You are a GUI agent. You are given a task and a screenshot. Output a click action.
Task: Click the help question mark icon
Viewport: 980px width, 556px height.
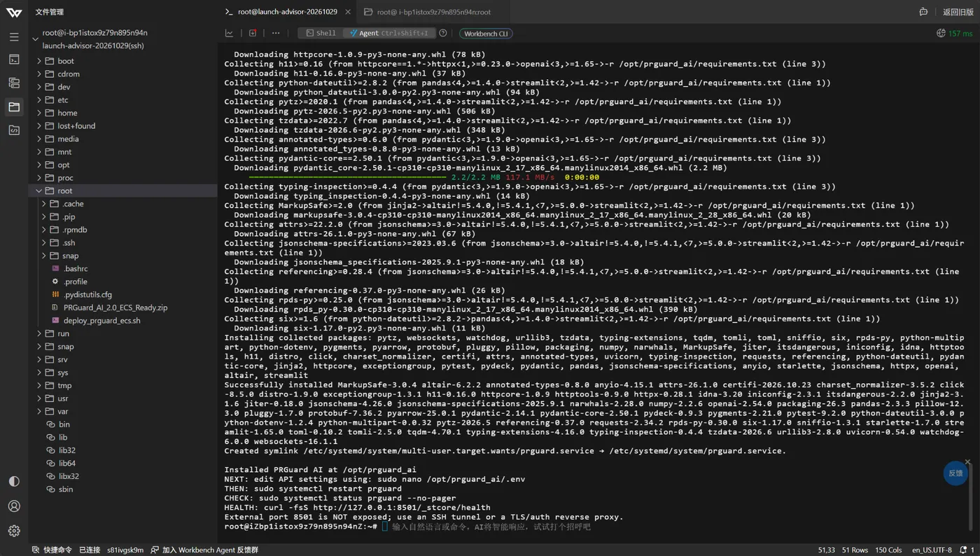(x=442, y=33)
